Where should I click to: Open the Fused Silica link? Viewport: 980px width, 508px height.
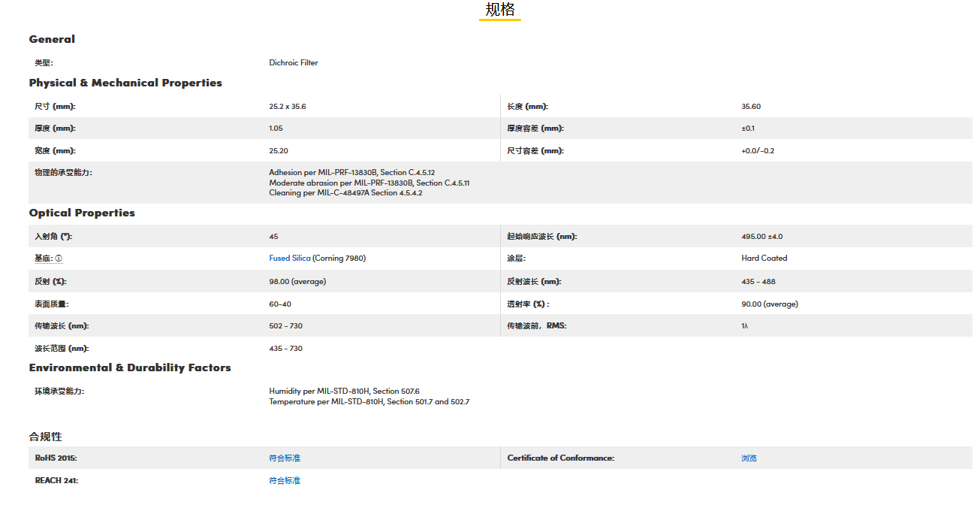coord(289,259)
